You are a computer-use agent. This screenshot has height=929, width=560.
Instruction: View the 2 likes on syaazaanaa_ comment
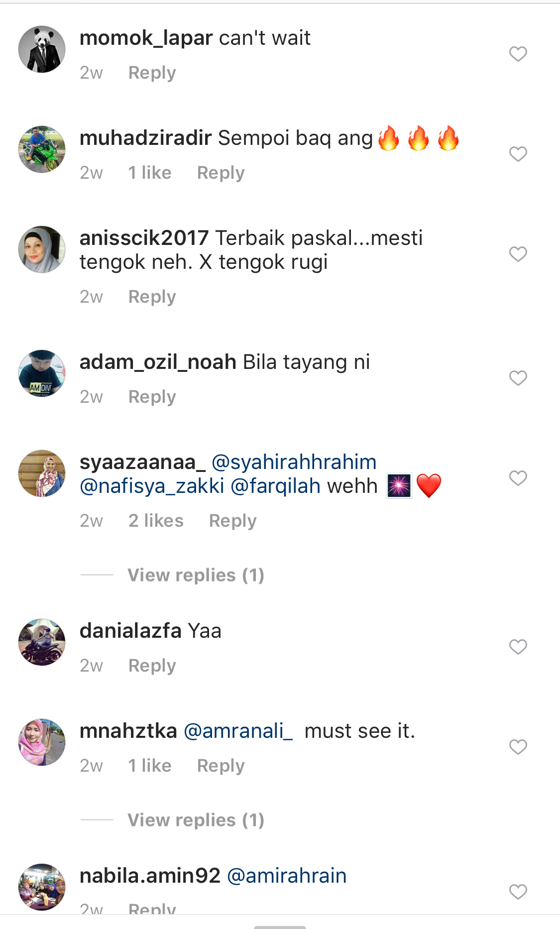[156, 521]
